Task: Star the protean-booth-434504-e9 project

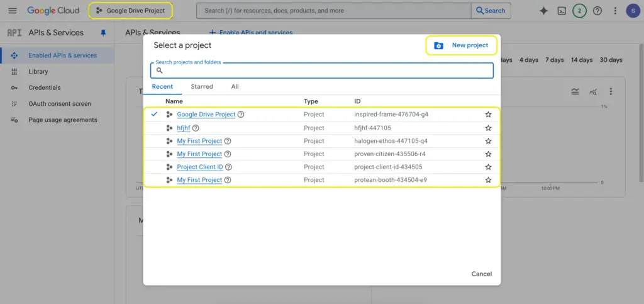Action: coord(488,180)
